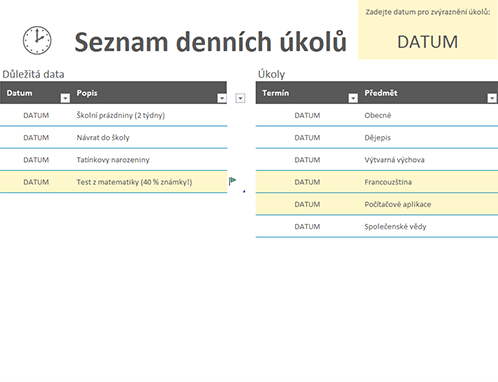Open the Termín column filter dropdown
This screenshot has width=498, height=382.
pyautogui.click(x=353, y=98)
